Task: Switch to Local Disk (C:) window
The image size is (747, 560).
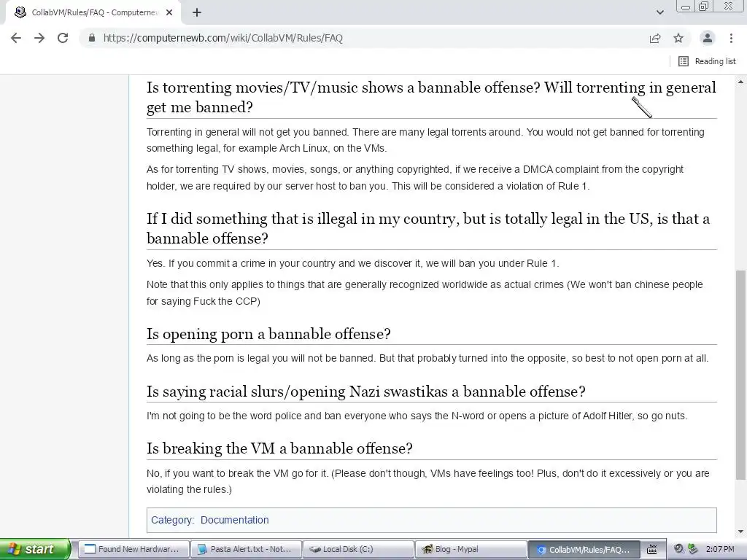Action: pyautogui.click(x=358, y=549)
